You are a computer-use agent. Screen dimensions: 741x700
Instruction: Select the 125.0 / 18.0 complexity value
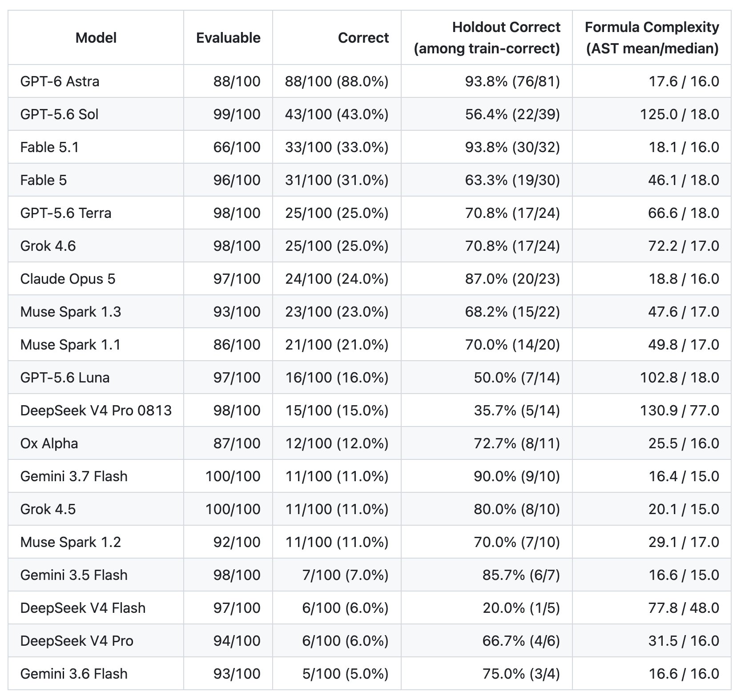[x=679, y=114]
